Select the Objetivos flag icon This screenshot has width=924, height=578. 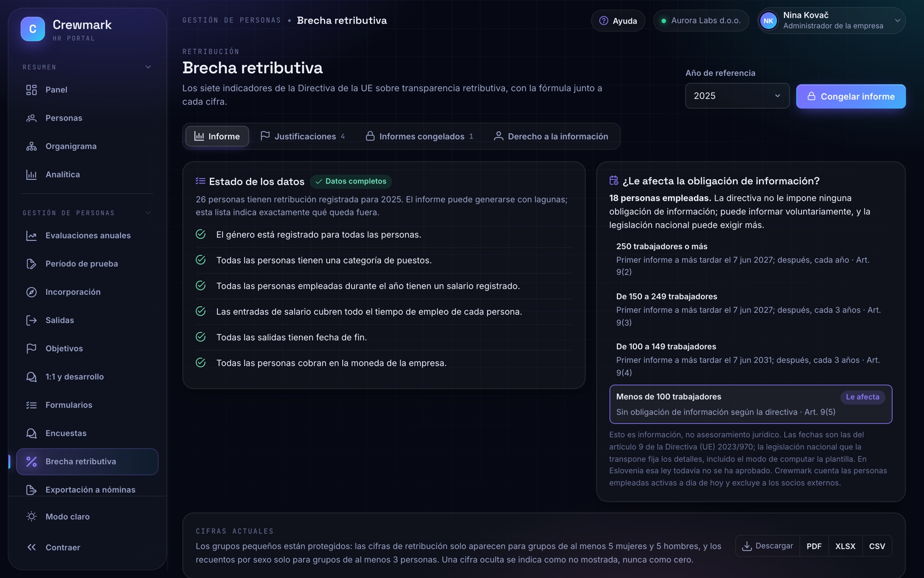[x=31, y=349]
